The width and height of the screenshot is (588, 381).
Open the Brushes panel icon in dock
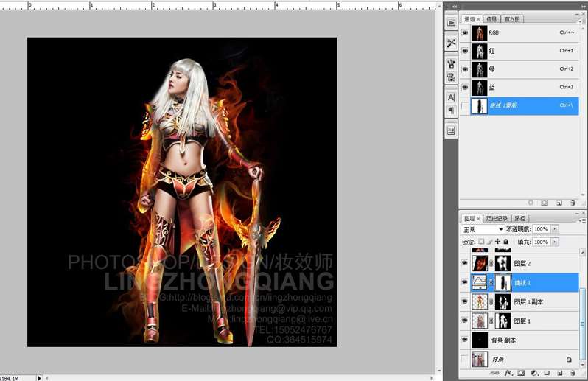coord(451,64)
